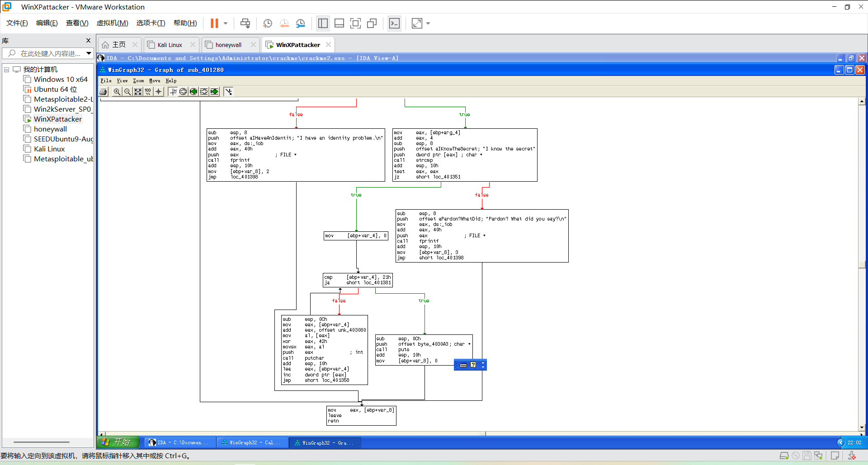Open the library search filter dropdown arrow
This screenshot has height=465, width=868.
point(89,53)
